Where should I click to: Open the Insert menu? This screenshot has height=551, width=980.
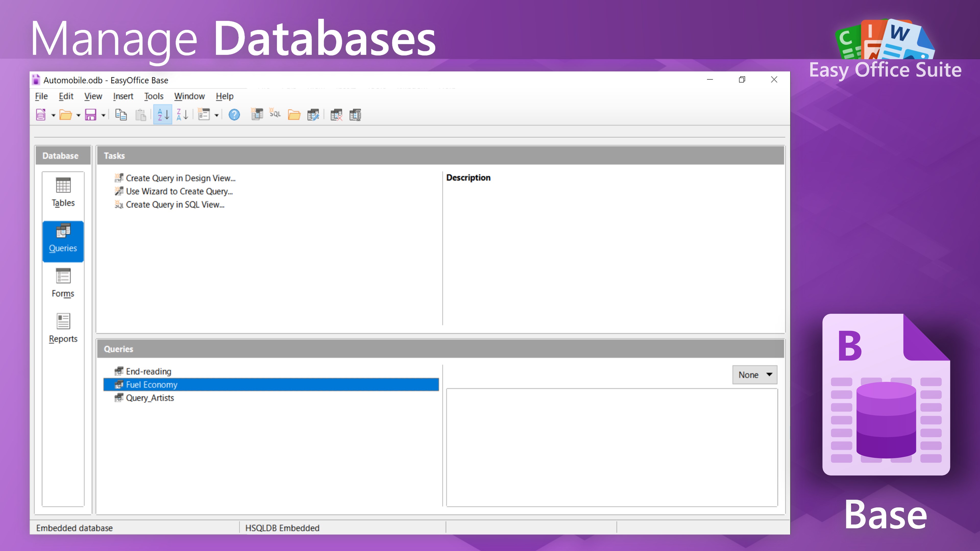tap(123, 96)
